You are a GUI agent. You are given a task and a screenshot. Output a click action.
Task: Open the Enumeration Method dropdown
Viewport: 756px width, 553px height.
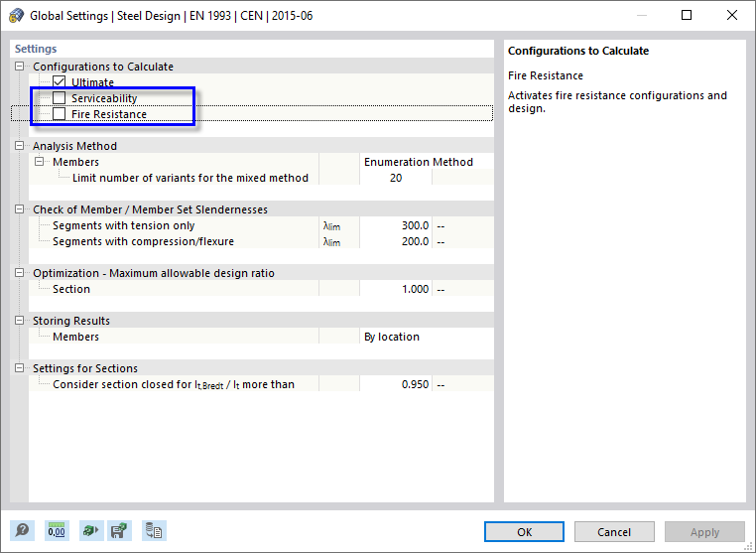(427, 162)
